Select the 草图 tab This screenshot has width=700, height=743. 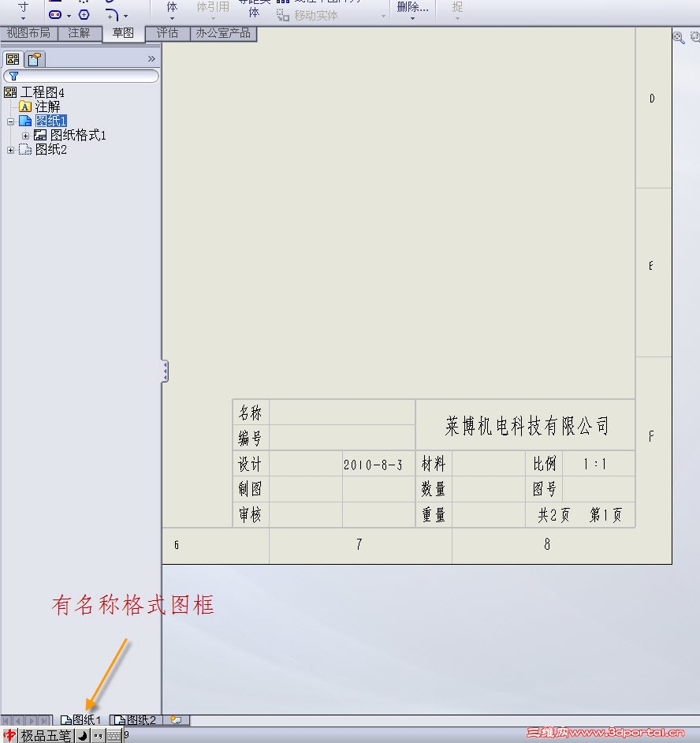(123, 33)
